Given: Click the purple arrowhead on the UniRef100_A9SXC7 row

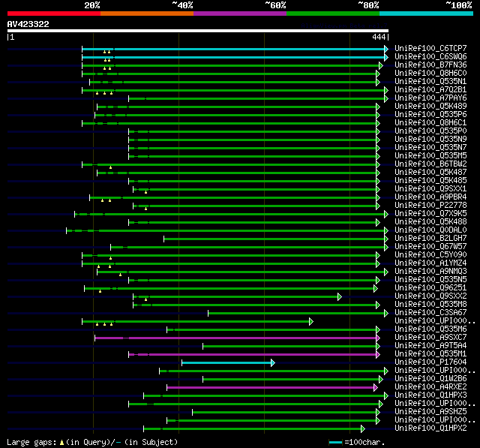Looking at the screenshot, I should pos(378,338).
